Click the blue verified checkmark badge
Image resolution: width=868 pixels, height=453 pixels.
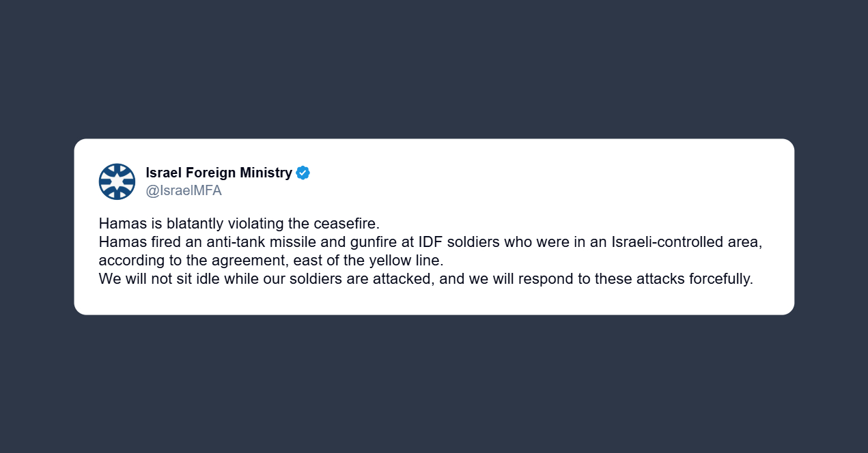[303, 173]
